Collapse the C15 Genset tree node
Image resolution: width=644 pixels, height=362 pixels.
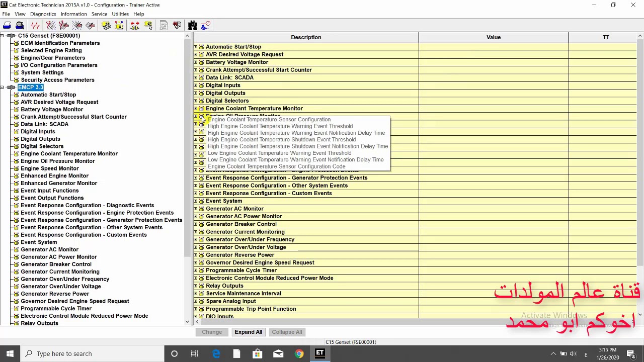(3, 36)
